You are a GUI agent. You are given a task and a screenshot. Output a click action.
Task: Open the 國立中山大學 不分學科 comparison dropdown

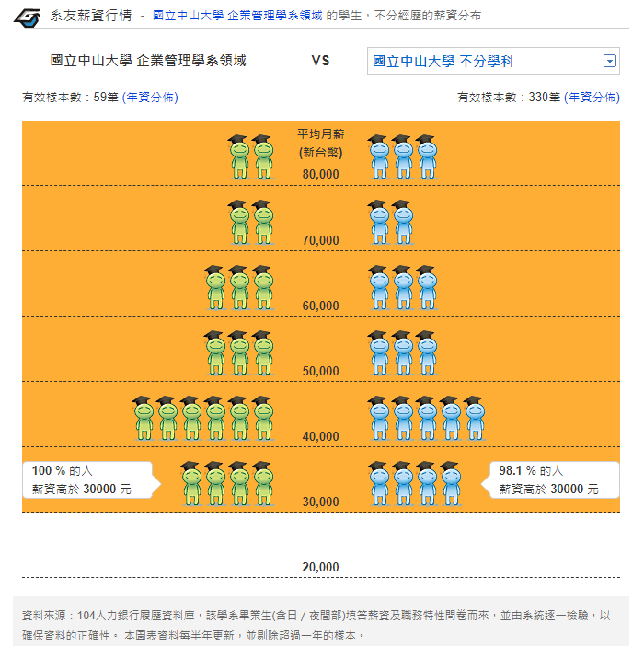(x=493, y=61)
